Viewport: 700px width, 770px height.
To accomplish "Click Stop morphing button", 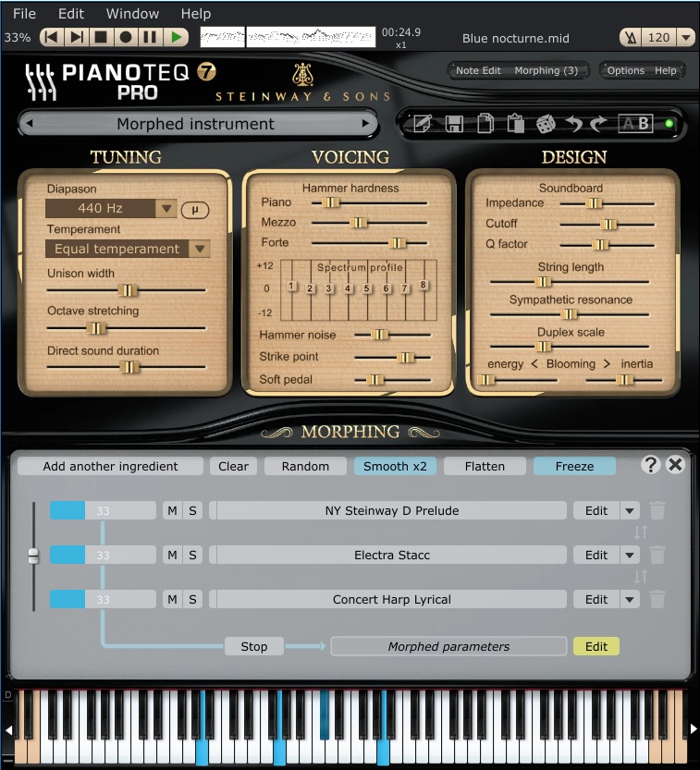I will [254, 646].
